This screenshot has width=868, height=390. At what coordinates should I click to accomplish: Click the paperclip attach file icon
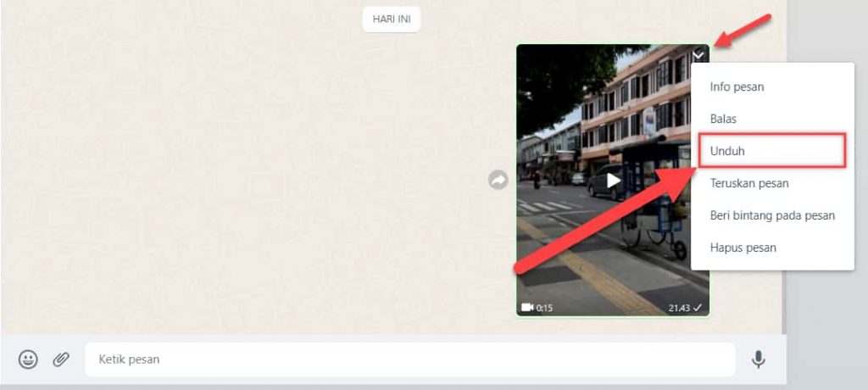(x=61, y=359)
